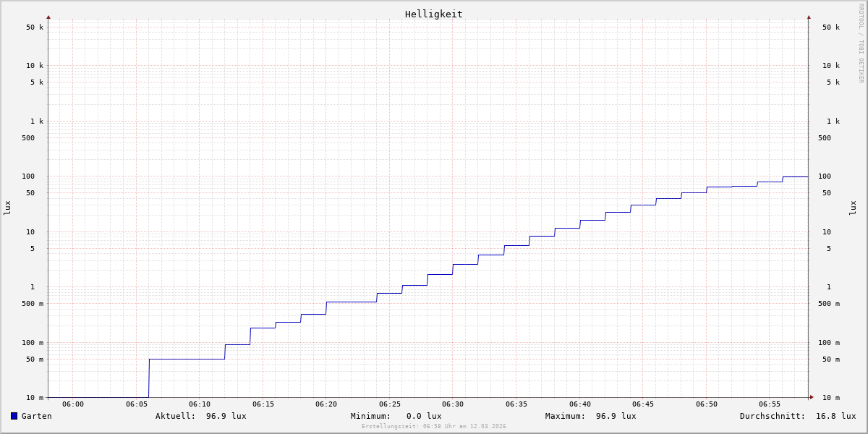
Task: Click the 06:00 time axis label
Action: (73, 404)
